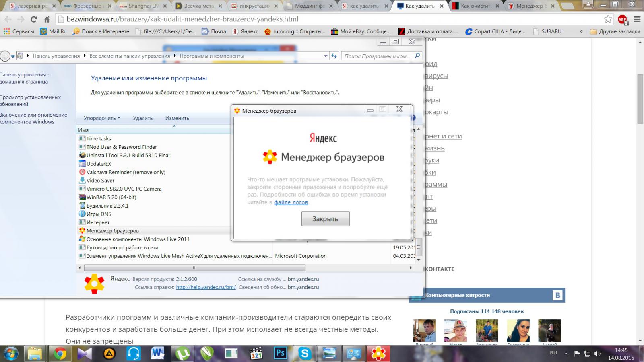Click volume icon in system tray
Screen dimensions: 644x362
598,354
